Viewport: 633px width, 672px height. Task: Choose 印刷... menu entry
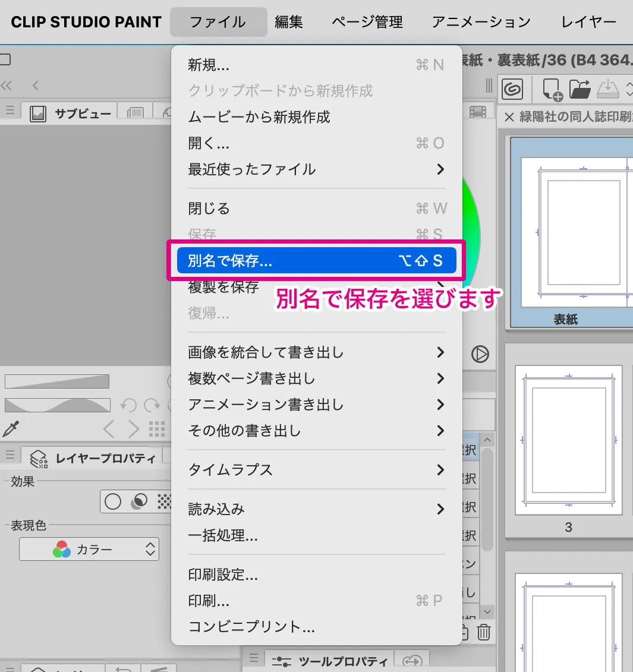[316, 601]
